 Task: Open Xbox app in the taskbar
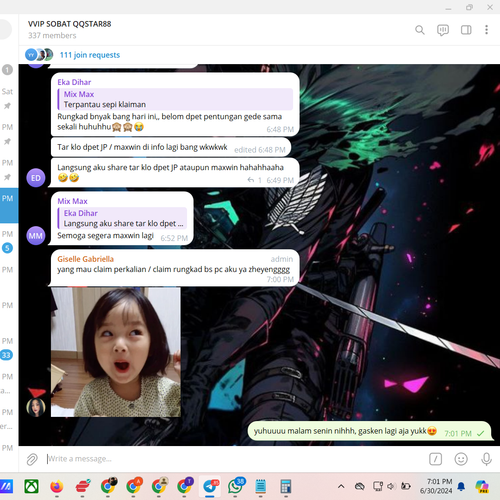pos(31,486)
